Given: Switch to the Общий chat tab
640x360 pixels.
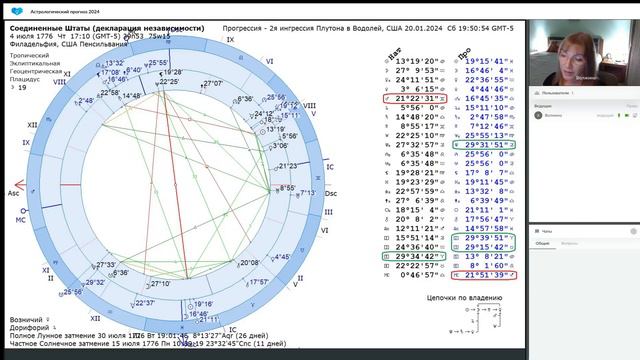Looking at the screenshot, I should 542,243.
